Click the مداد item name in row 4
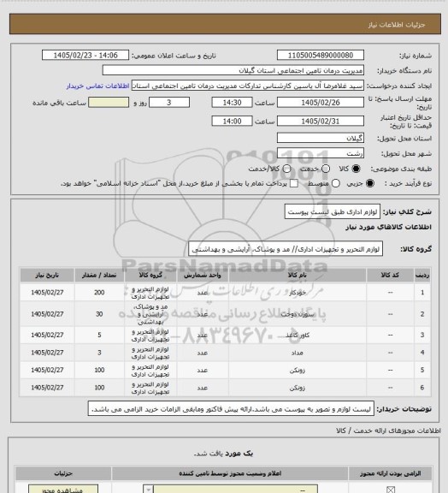 point(298,353)
